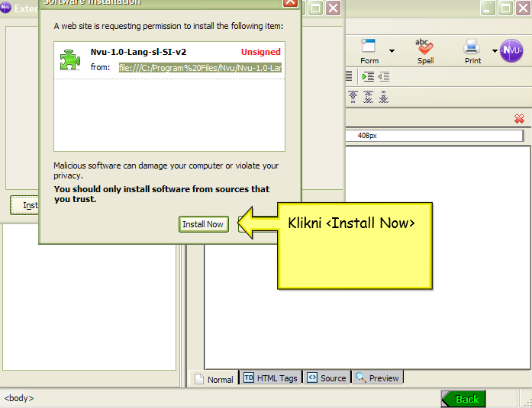Open the Form dropdown arrow
The width and height of the screenshot is (532, 408).
(x=392, y=51)
